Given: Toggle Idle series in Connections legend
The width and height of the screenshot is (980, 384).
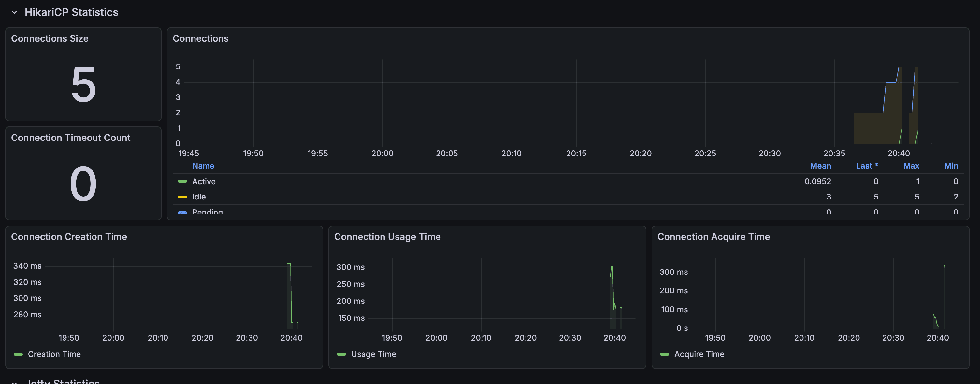Looking at the screenshot, I should [199, 197].
